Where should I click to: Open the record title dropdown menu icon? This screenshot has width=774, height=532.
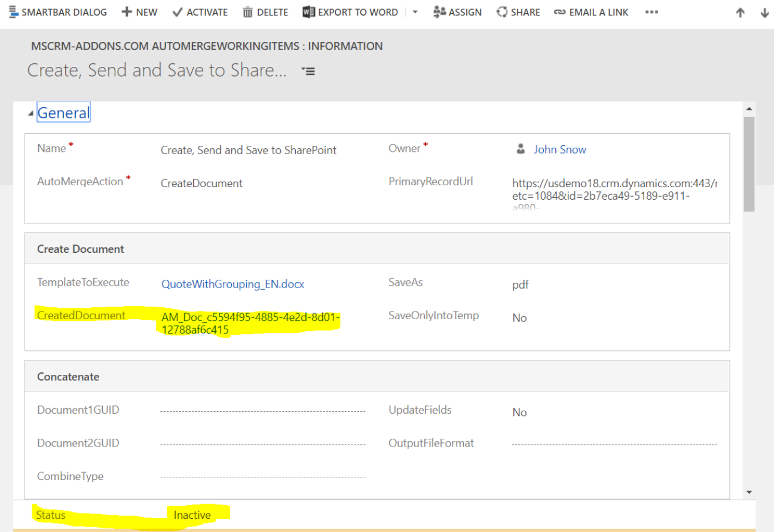coord(308,71)
